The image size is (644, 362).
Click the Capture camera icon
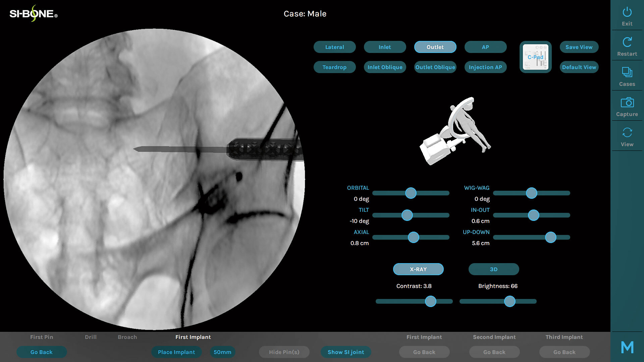pos(627,103)
